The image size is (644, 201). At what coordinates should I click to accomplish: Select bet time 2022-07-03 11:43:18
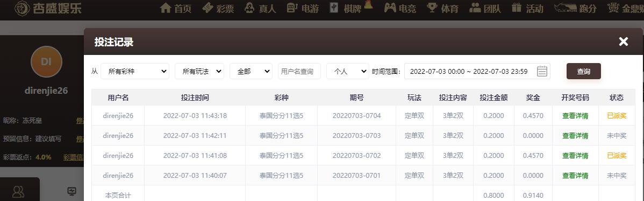(195, 116)
